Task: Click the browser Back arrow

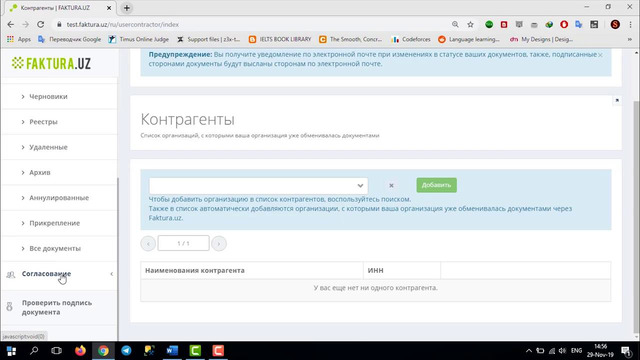Action: coord(11,24)
